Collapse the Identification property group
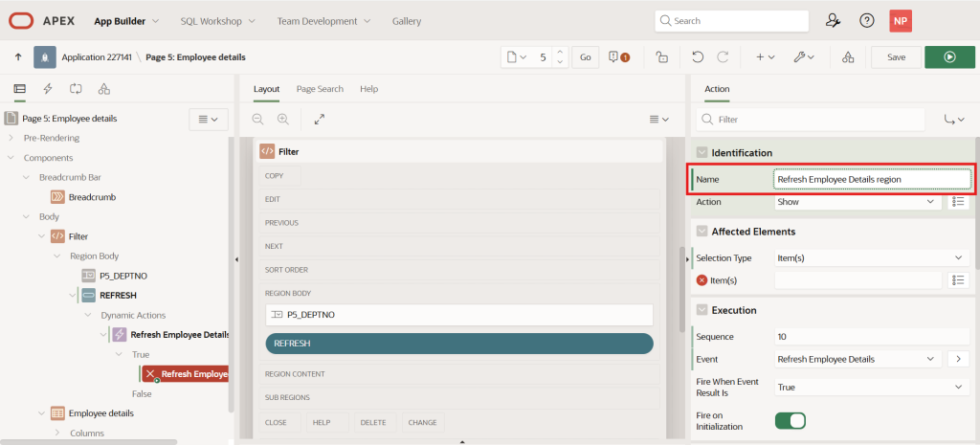The height and width of the screenshot is (445, 980). tap(702, 152)
